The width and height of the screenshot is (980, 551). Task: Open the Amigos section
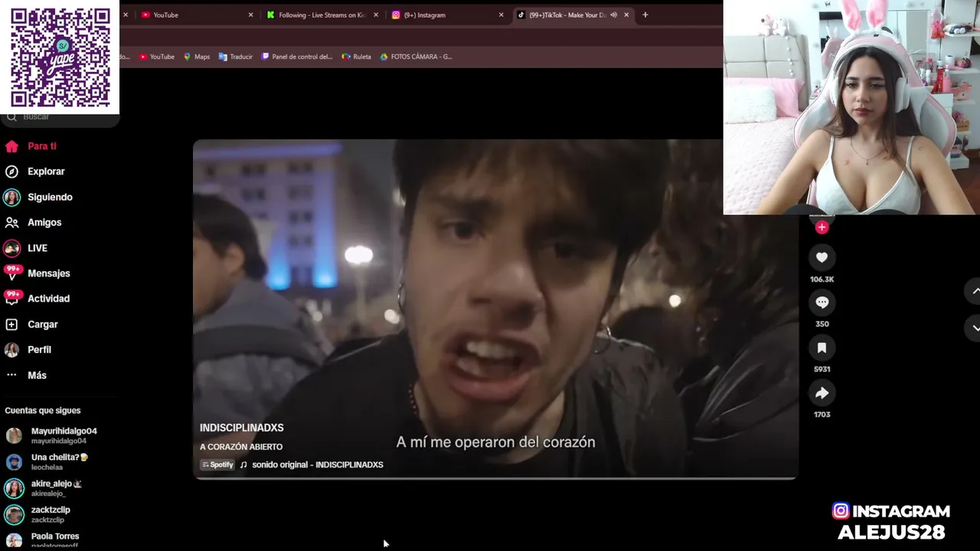(x=33, y=222)
